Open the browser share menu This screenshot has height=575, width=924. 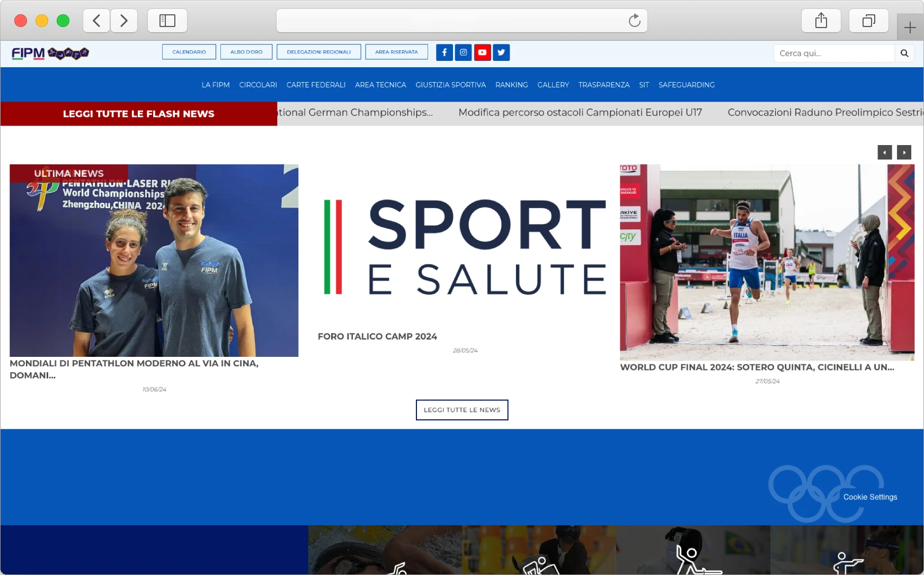point(821,21)
